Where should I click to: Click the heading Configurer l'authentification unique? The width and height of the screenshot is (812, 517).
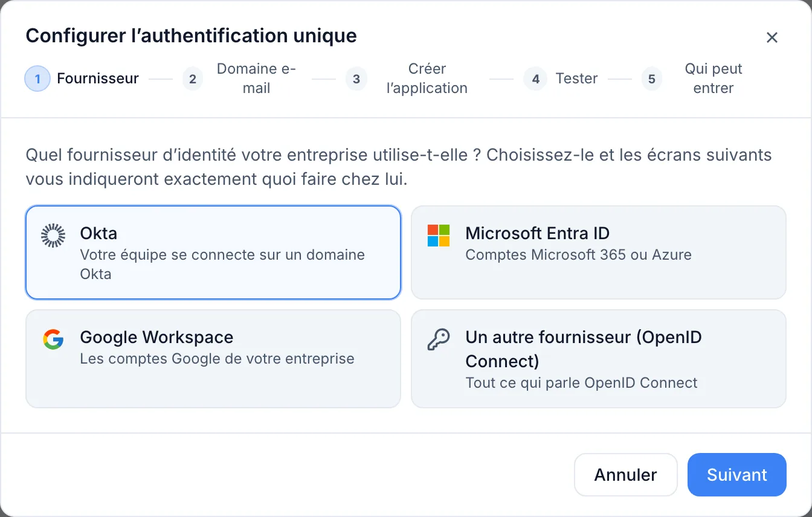[x=191, y=36]
